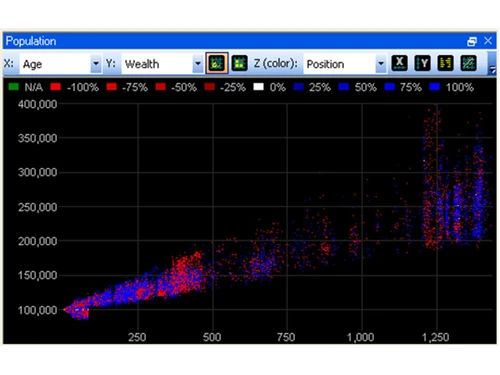Click the 1,250 X axis label
Screen dimensions: 500x375
(436, 337)
